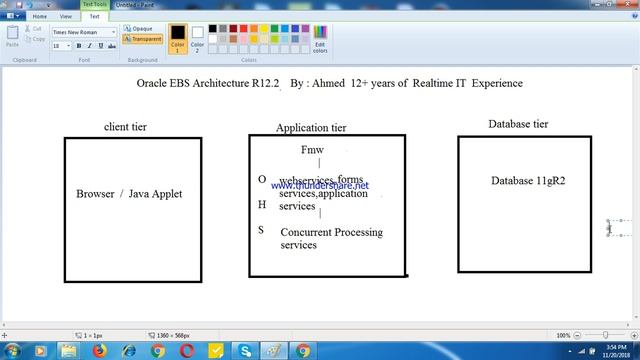Click the 'Browser / Java Applet' canvas text
This screenshot has height=360, width=640.
(x=129, y=193)
